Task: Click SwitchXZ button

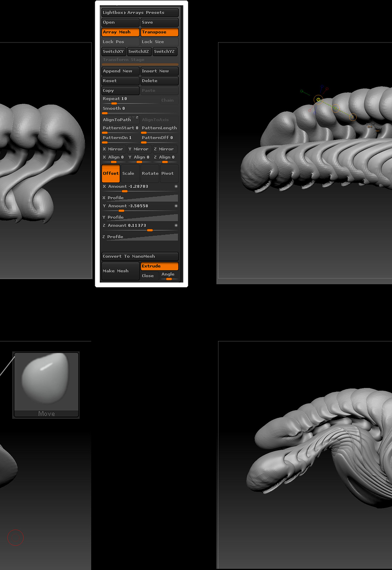Action: (x=139, y=51)
